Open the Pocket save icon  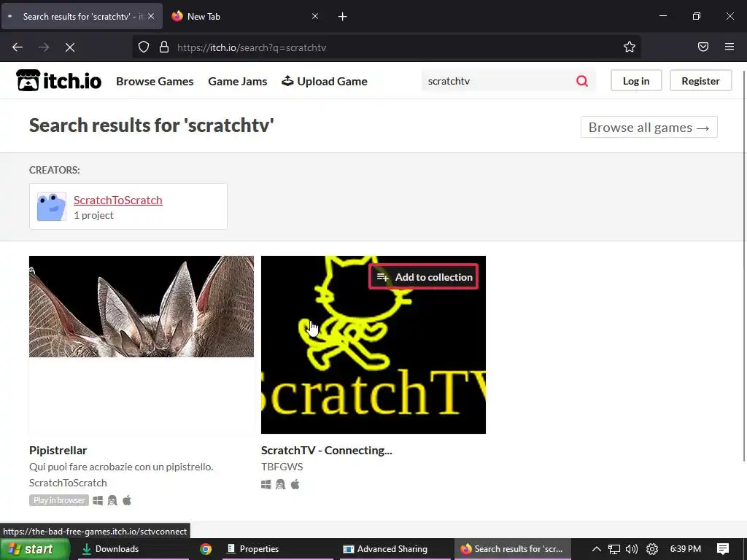pos(703,47)
